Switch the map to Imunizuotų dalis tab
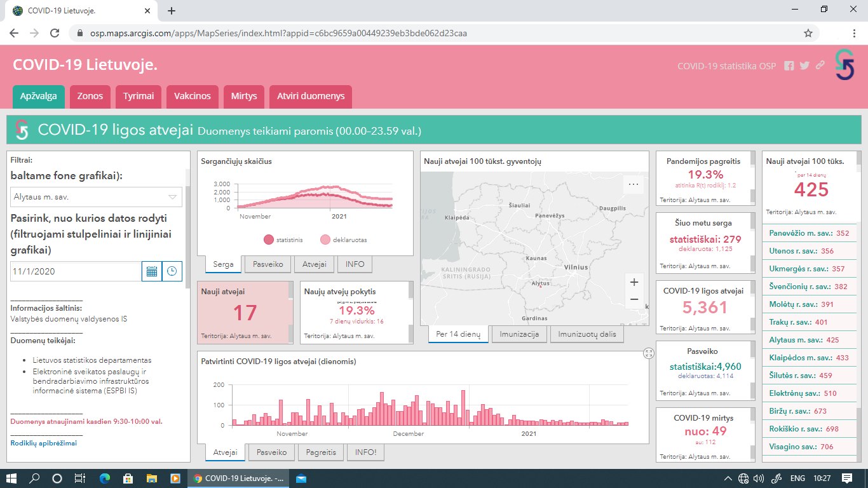 click(587, 334)
